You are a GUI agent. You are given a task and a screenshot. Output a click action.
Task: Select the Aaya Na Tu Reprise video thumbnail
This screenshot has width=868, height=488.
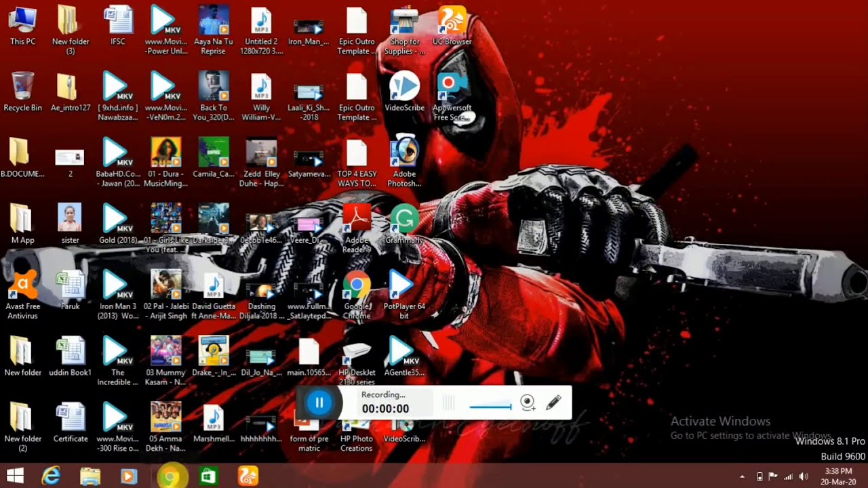click(214, 31)
